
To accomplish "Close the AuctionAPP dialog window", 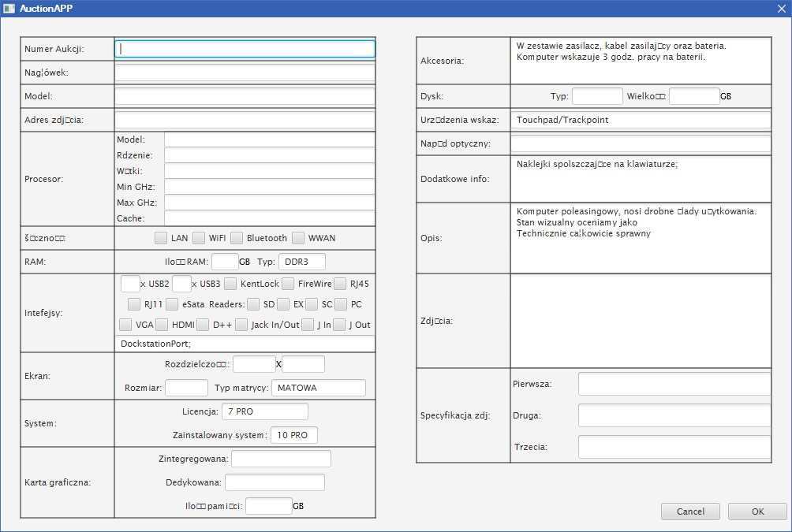I will pos(780,8).
